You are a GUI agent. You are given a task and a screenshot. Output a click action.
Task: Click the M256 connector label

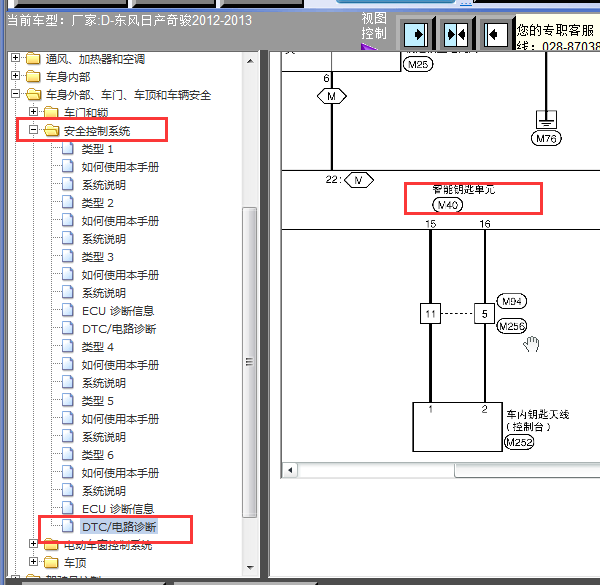click(512, 326)
